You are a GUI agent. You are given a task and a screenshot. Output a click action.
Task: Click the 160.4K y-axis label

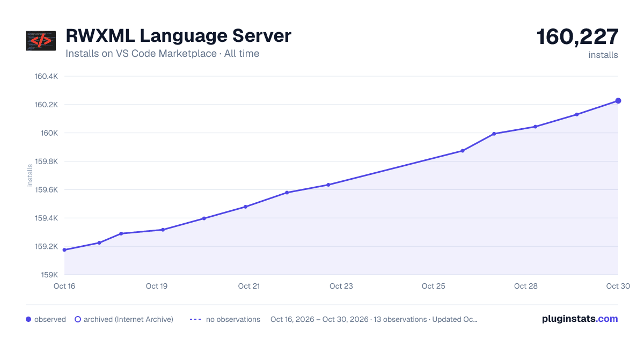(46, 76)
